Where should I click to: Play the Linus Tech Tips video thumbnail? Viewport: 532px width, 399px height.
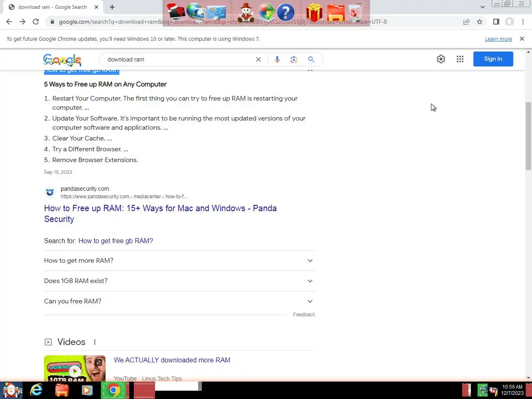[x=75, y=369]
